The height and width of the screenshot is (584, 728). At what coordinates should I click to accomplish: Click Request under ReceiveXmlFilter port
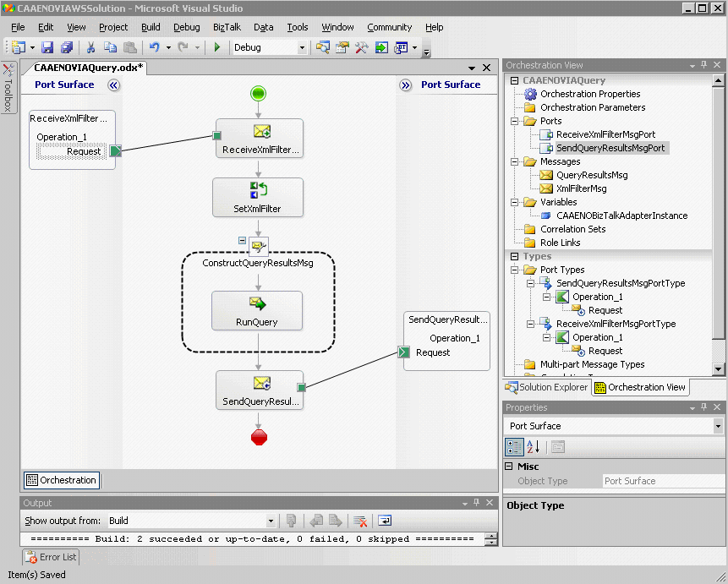coord(72,151)
